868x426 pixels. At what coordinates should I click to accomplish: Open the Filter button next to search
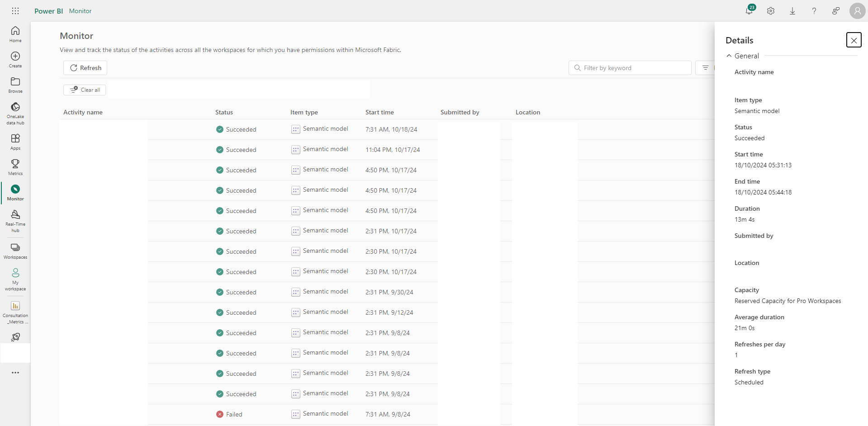(705, 68)
